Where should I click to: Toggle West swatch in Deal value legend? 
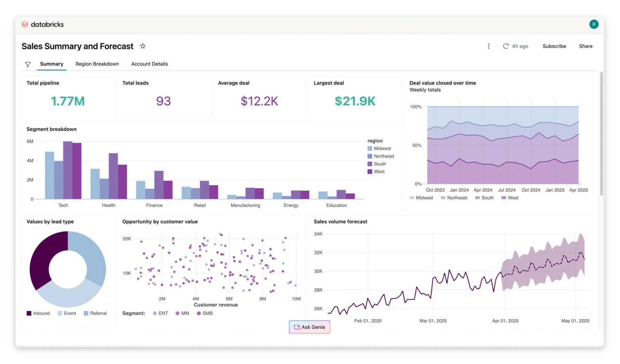click(504, 198)
